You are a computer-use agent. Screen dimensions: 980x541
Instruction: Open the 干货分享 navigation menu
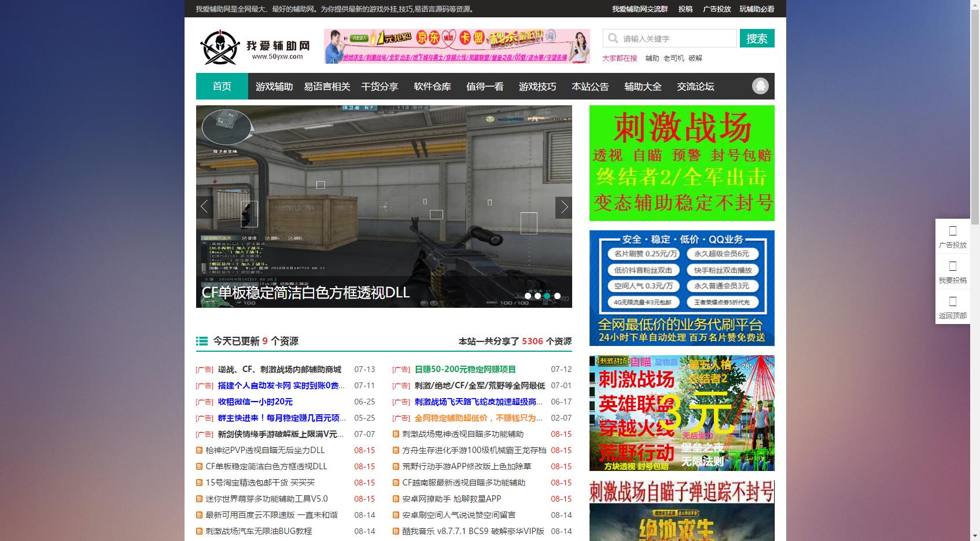coord(380,86)
